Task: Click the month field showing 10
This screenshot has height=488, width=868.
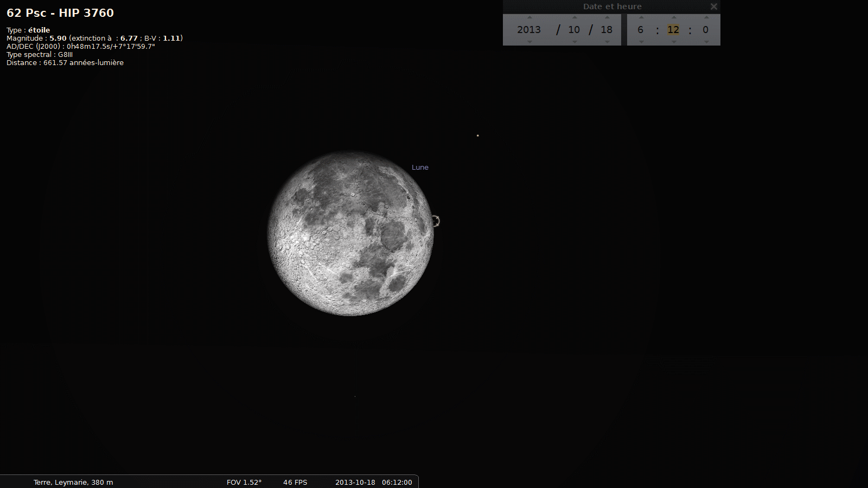Action: click(574, 30)
